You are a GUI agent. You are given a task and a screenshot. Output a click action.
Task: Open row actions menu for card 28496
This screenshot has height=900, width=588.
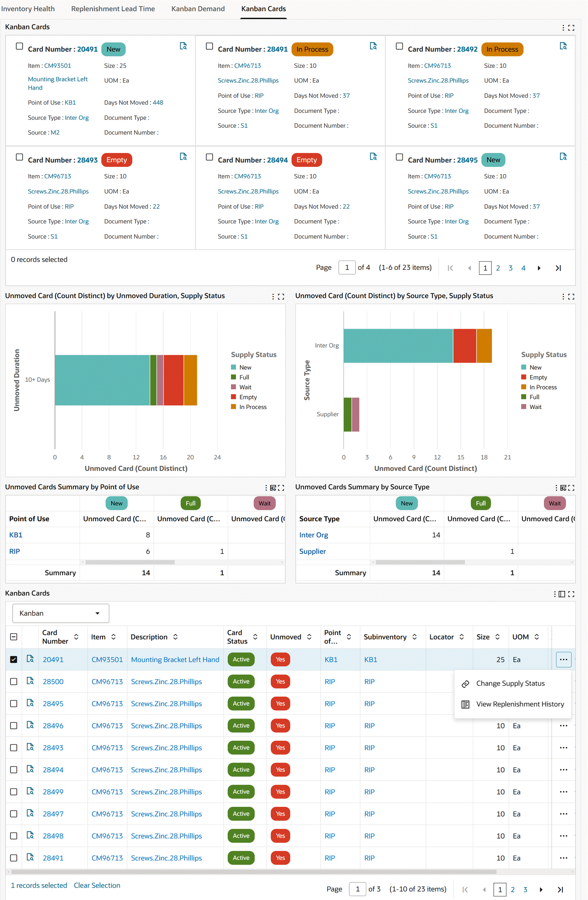(563, 726)
